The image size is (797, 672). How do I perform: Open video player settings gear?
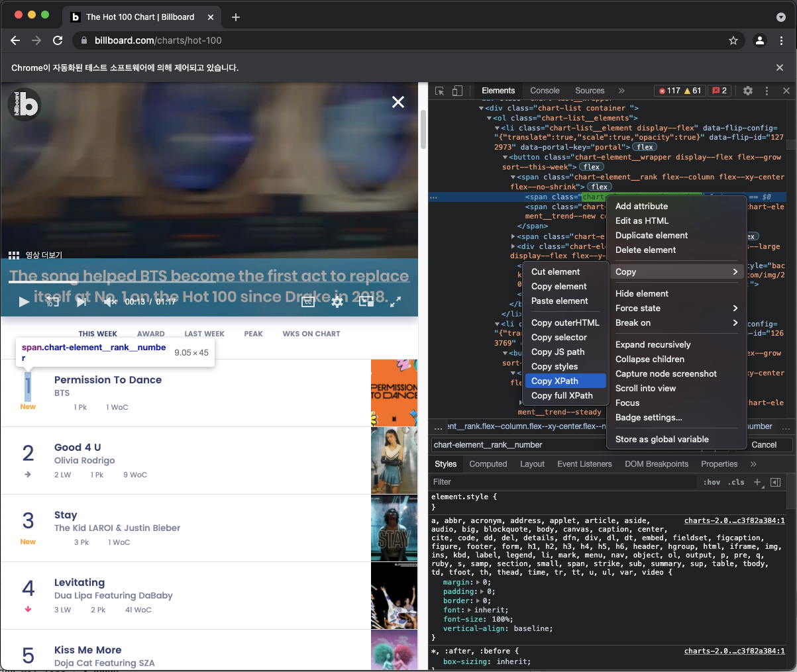coord(337,302)
